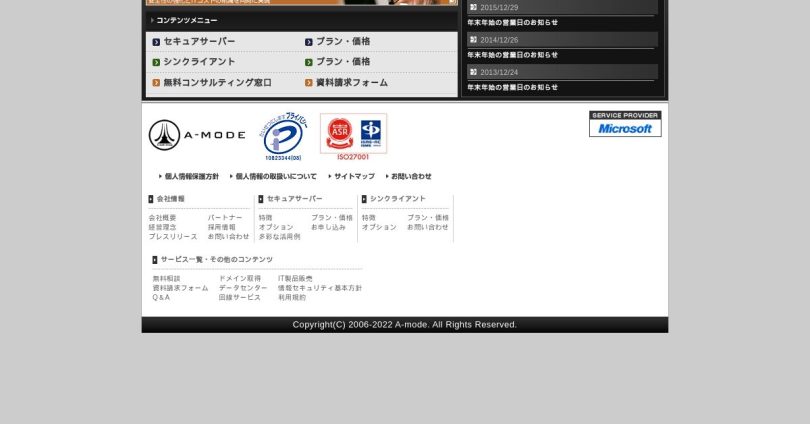Open the 回線サービス link
The height and width of the screenshot is (424, 810).
point(240,297)
